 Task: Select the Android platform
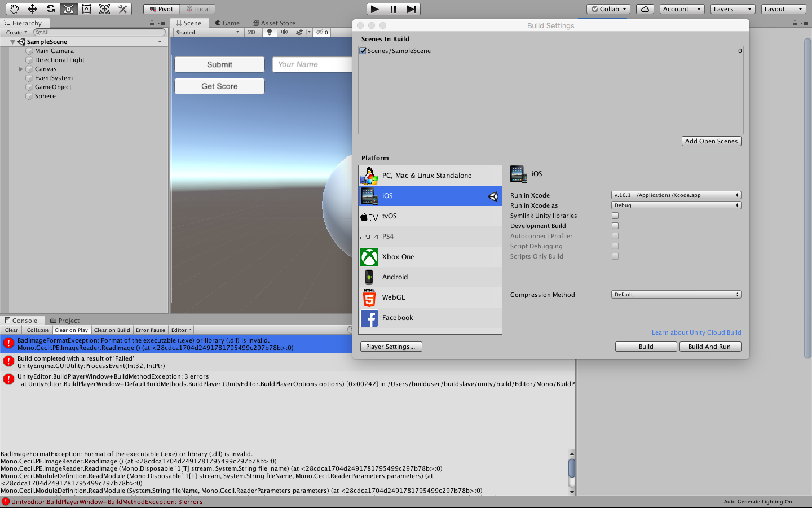coord(430,277)
